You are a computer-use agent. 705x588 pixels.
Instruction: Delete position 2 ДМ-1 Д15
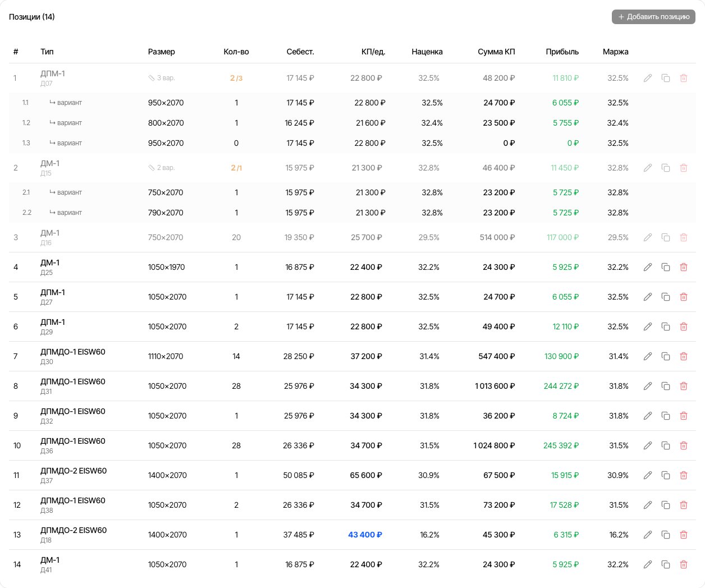(684, 168)
